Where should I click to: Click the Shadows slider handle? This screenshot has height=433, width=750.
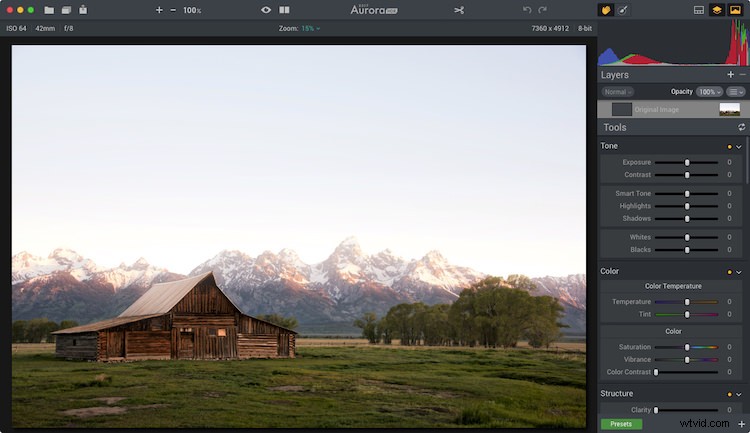click(x=687, y=219)
